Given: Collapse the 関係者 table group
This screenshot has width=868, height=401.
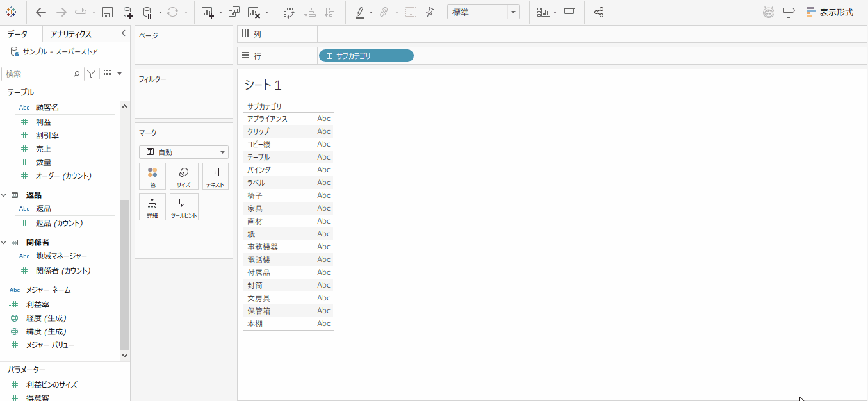Looking at the screenshot, I should (x=4, y=242).
